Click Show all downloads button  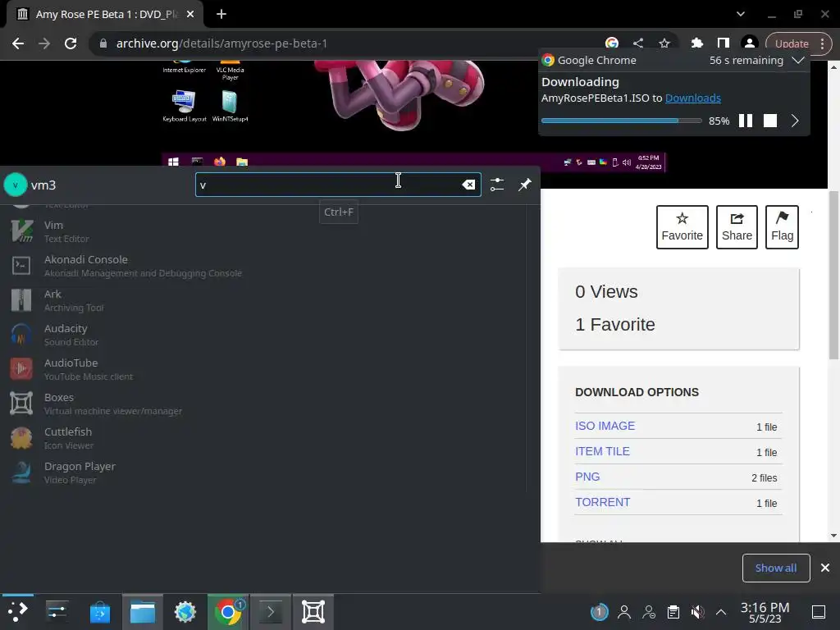click(776, 568)
